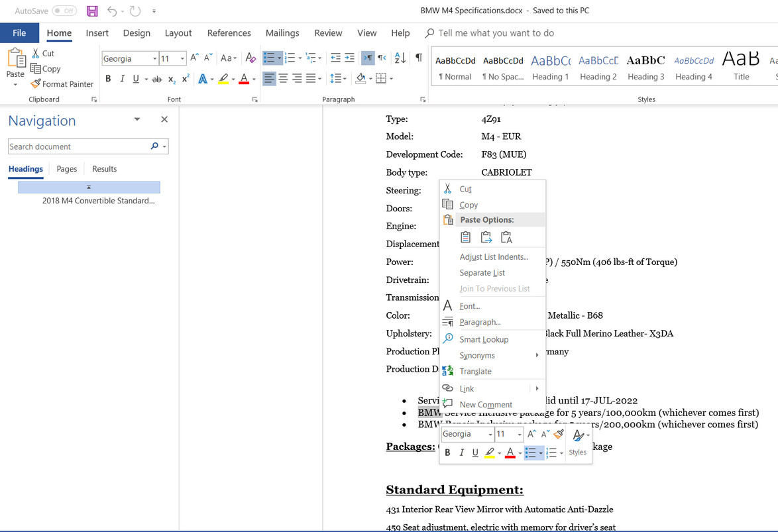Open the Pages view in Navigation
Viewport: 778px width, 532px height.
tap(66, 169)
